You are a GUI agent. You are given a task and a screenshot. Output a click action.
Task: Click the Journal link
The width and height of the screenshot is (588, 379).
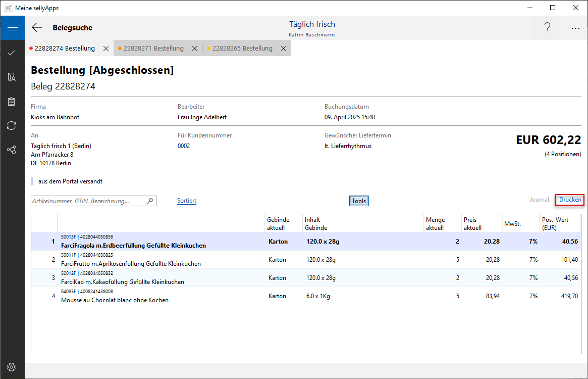point(539,200)
